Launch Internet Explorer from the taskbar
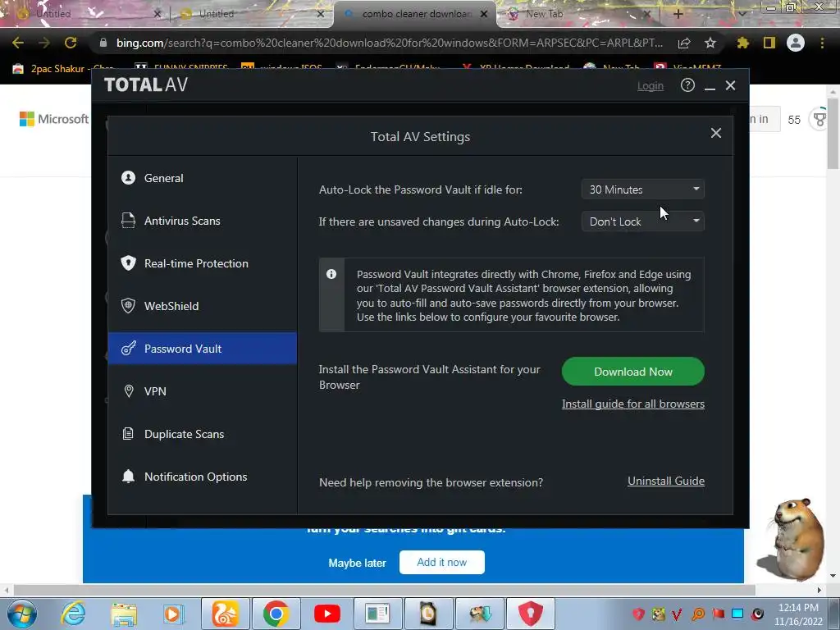The image size is (840, 630). 73,614
